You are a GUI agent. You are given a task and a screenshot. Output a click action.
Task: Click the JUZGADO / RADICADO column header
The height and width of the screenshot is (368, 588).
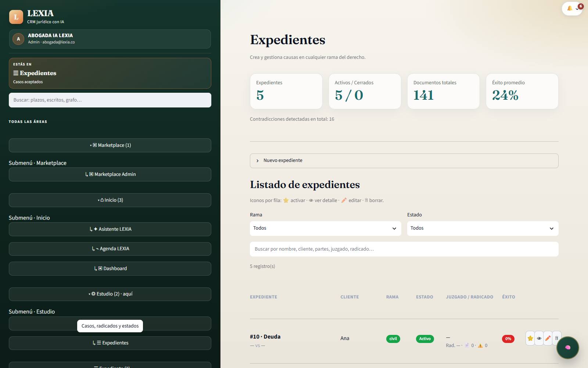click(470, 297)
